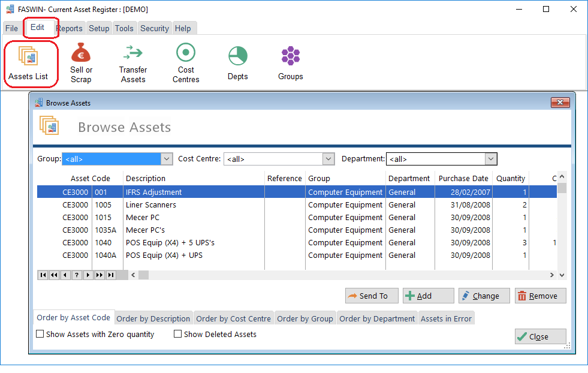Open the Help menu
The image size is (588, 373).
pos(183,29)
